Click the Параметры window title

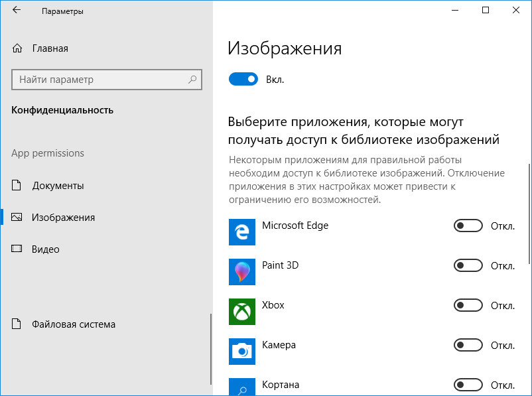tap(62, 11)
